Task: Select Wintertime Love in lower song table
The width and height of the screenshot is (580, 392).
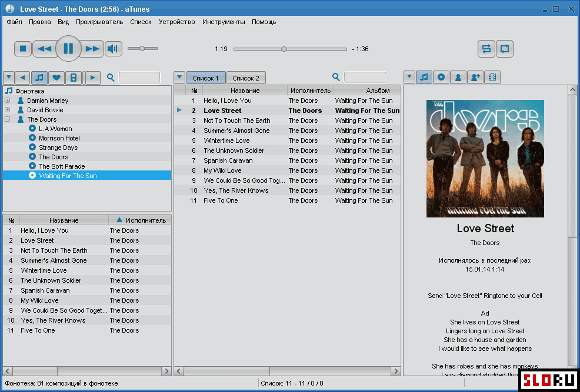Action: tap(87, 270)
